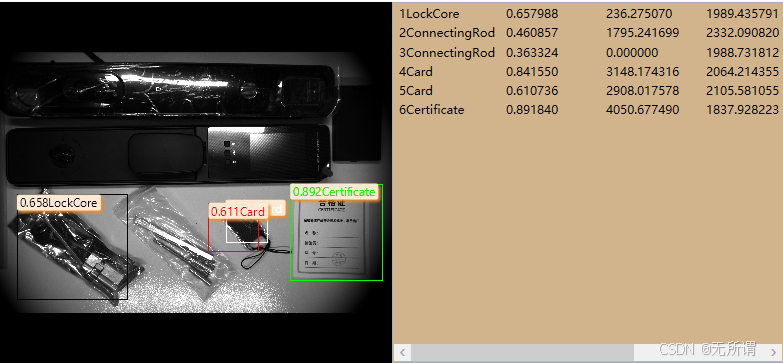Select the 1LockCore row label
783x363 pixels.
[x=429, y=14]
